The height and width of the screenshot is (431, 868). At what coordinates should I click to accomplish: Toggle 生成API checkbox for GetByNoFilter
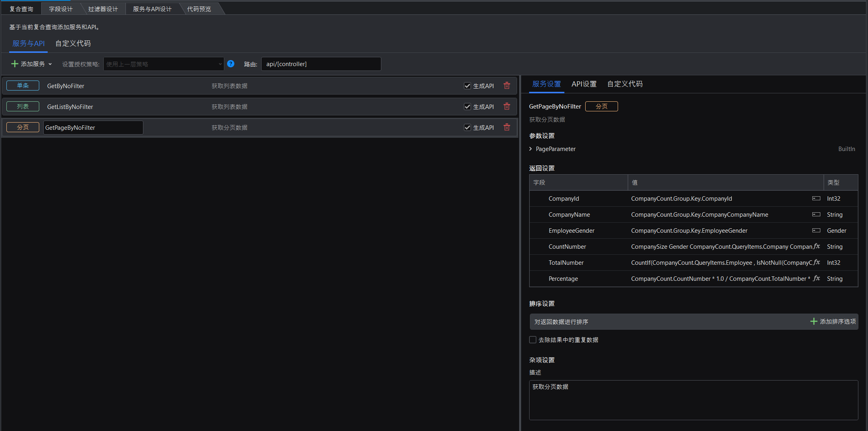(467, 86)
